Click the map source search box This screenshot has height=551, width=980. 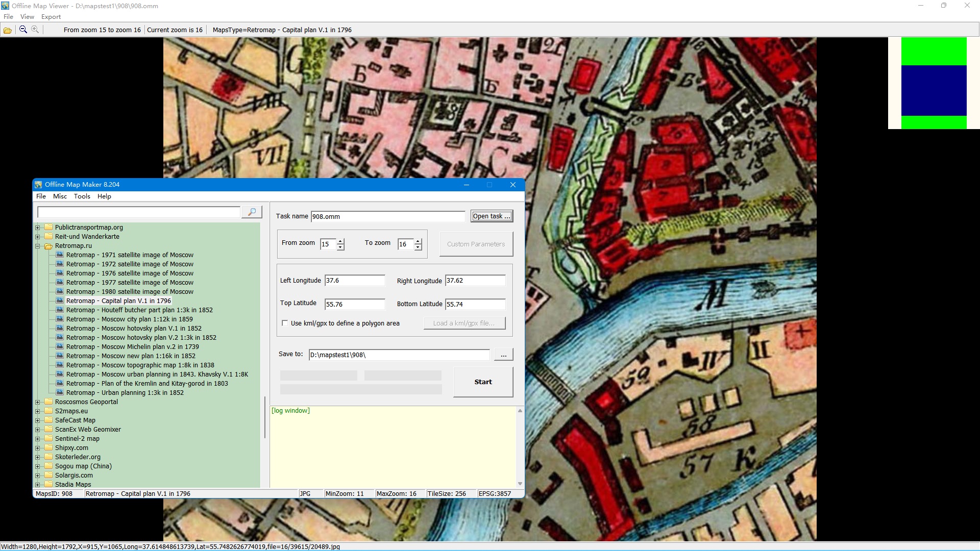click(x=139, y=212)
